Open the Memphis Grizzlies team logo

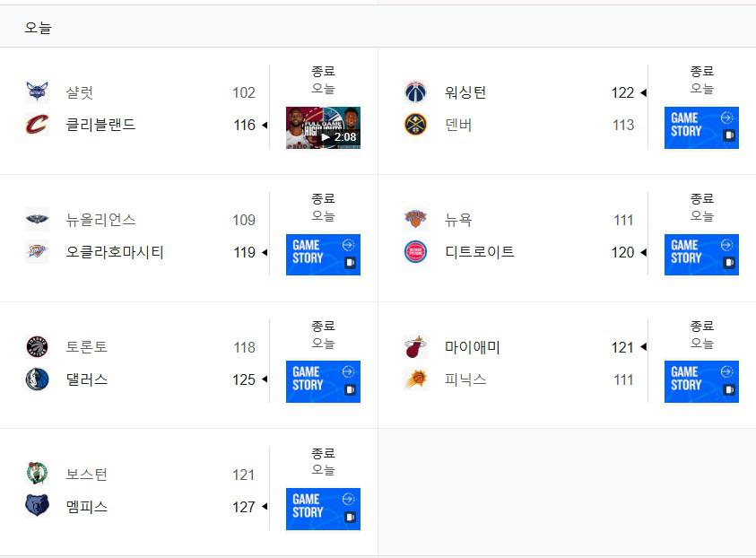tap(37, 506)
